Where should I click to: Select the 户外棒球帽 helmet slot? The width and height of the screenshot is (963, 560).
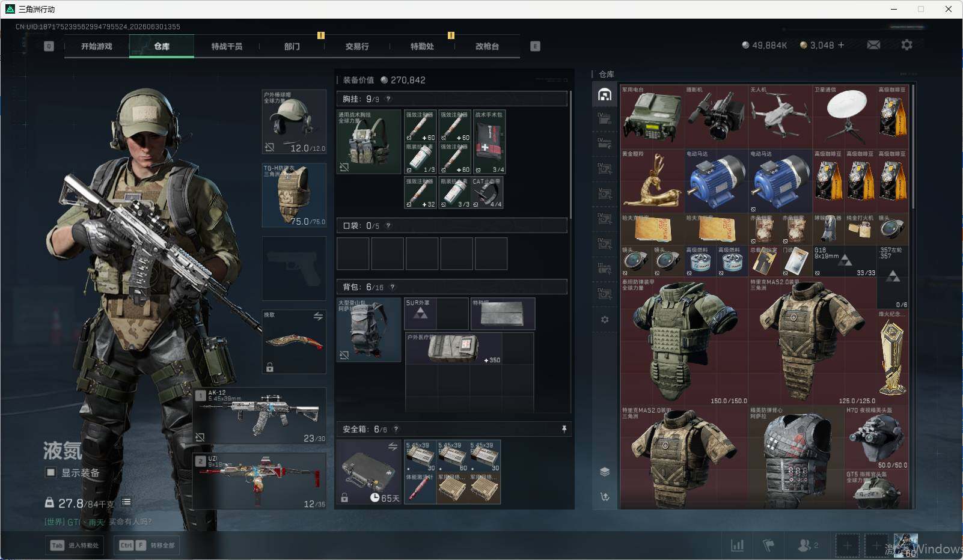tap(294, 122)
